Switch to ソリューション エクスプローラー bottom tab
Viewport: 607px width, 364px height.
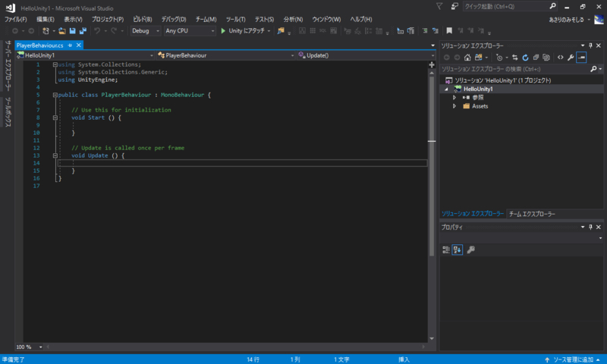coord(473,214)
